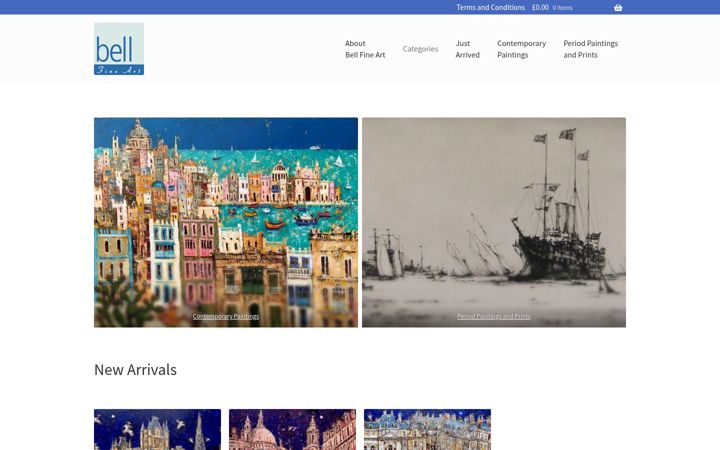Click the colorful harbour painting image

pyautogui.click(x=226, y=222)
